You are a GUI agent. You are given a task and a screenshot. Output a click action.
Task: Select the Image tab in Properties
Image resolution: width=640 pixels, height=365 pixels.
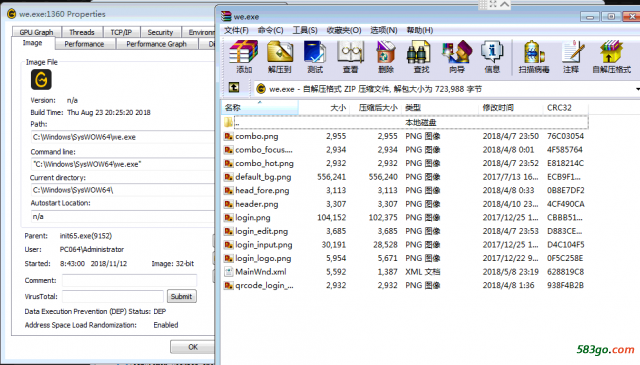(32, 43)
